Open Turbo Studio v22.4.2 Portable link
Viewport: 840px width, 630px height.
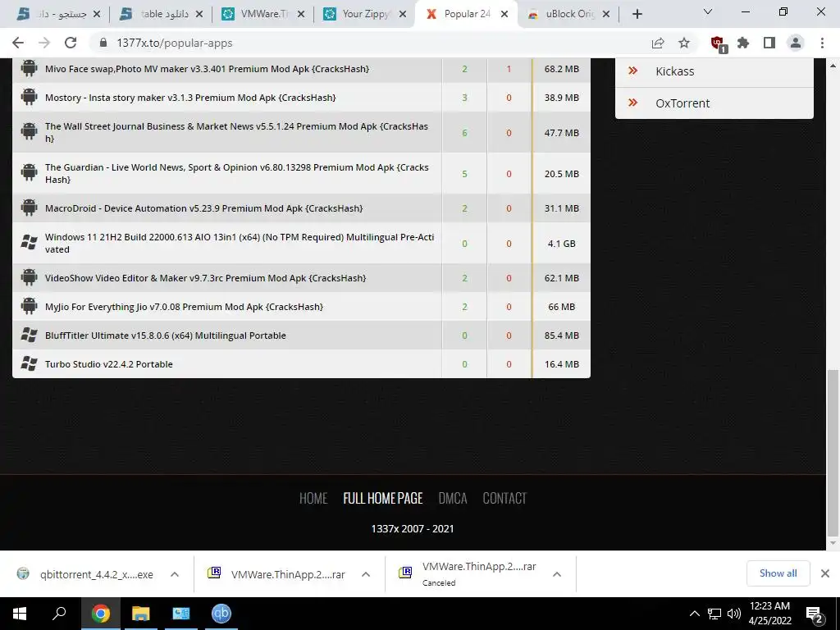109,364
